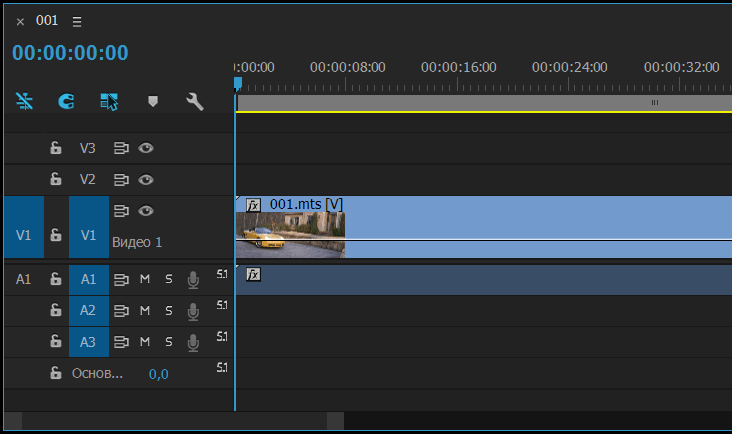Screen dimensions: 732x434
Task: Toggle track targeting for V1
Action: 89,227
